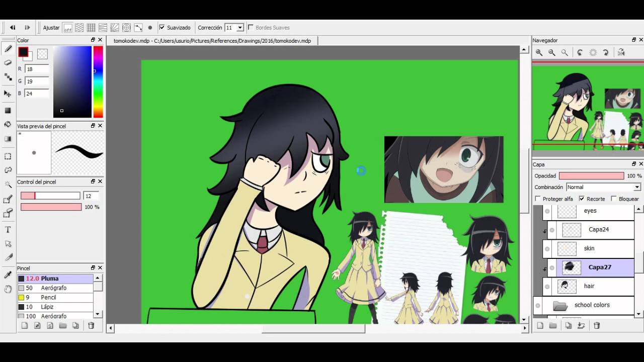Toggle visibility of the school colors folder
This screenshot has width=644, height=362.
(x=538, y=305)
